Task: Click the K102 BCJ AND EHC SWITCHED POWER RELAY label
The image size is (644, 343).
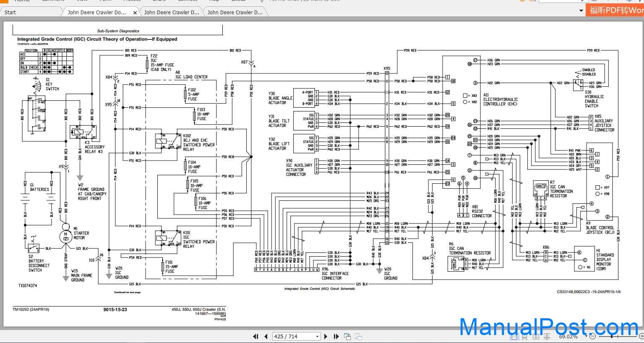Action: pyautogui.click(x=199, y=143)
